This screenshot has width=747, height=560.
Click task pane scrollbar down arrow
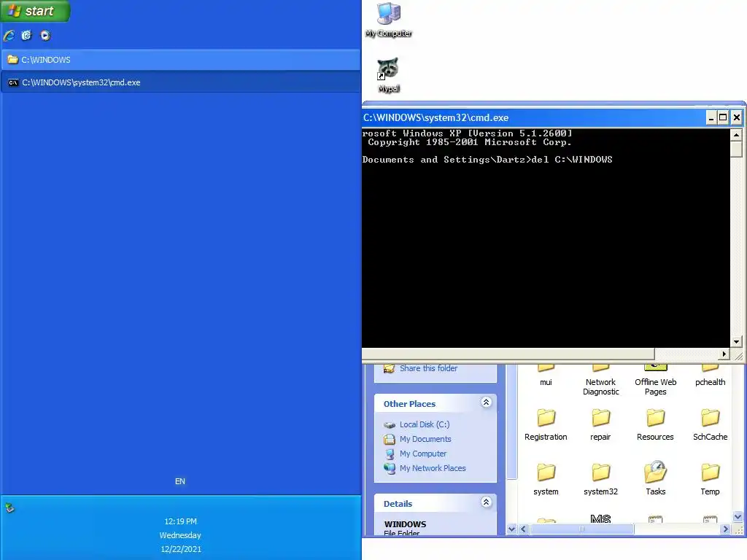tap(511, 529)
